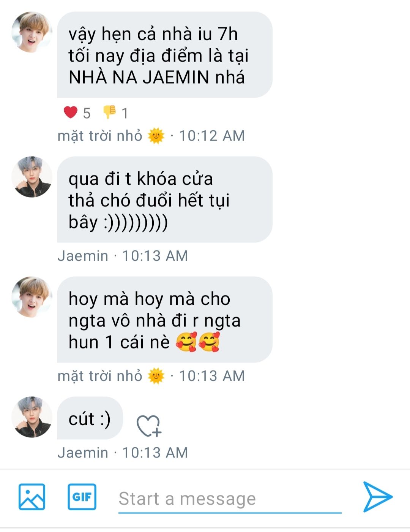Tap the thumbs-down reaction count
The width and height of the screenshot is (410, 532).
(x=115, y=113)
